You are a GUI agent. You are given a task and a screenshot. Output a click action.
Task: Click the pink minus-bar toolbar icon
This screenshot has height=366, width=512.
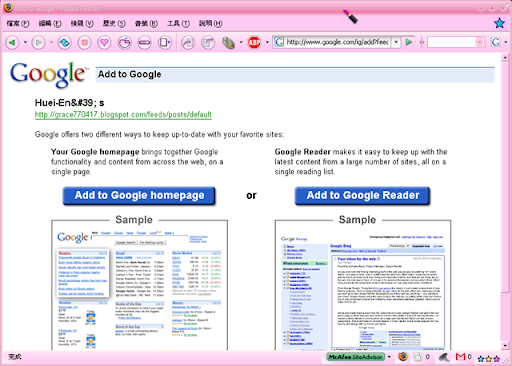coord(144,43)
